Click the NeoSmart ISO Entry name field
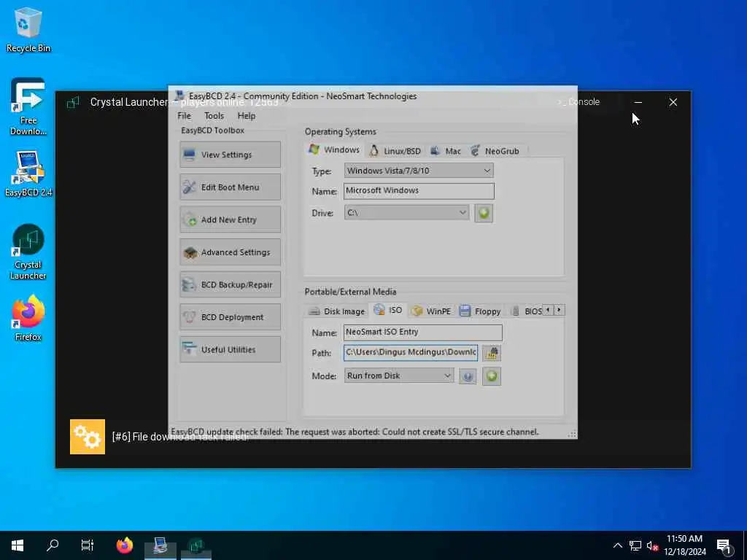Image resolution: width=747 pixels, height=560 pixels. [422, 332]
